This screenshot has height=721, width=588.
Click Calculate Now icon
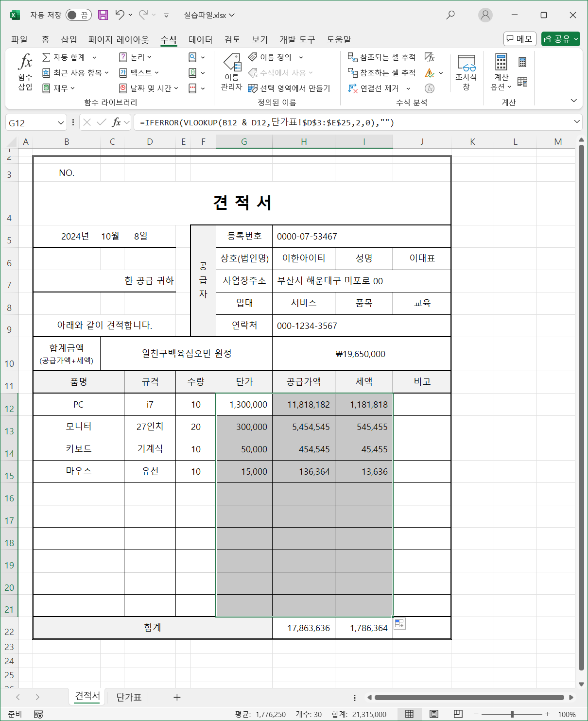522,62
